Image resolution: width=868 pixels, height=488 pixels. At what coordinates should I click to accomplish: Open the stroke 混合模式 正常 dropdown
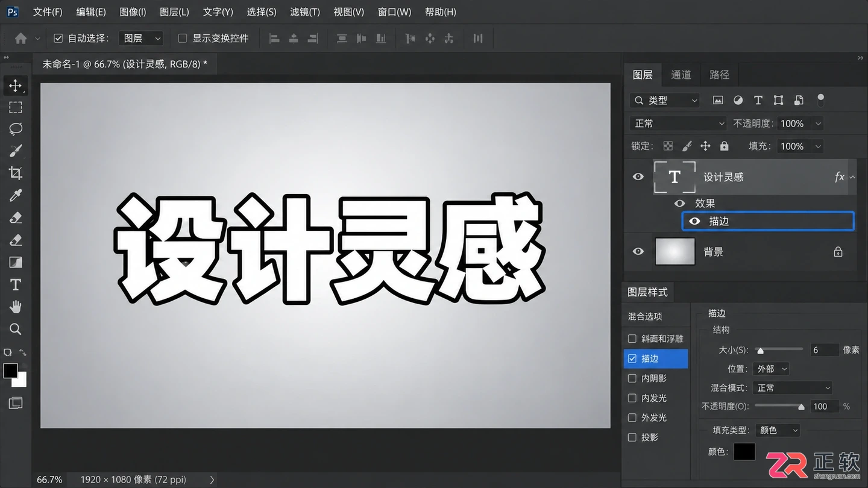(793, 388)
